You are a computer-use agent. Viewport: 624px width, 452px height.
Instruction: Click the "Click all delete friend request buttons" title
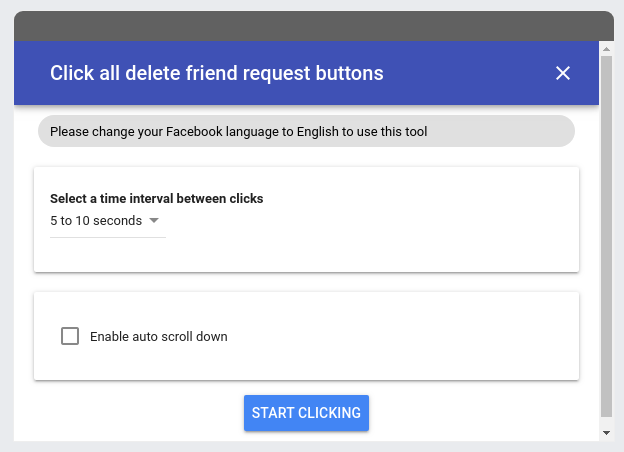click(217, 73)
